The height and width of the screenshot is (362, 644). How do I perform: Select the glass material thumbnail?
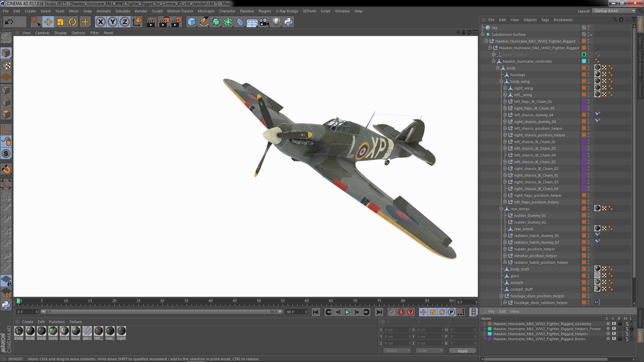(x=87, y=331)
